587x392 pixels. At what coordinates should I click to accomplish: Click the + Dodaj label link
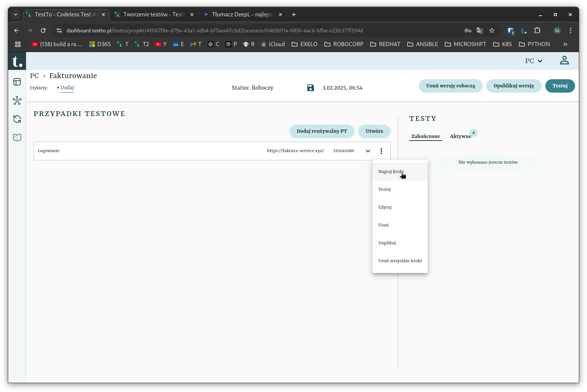[65, 88]
